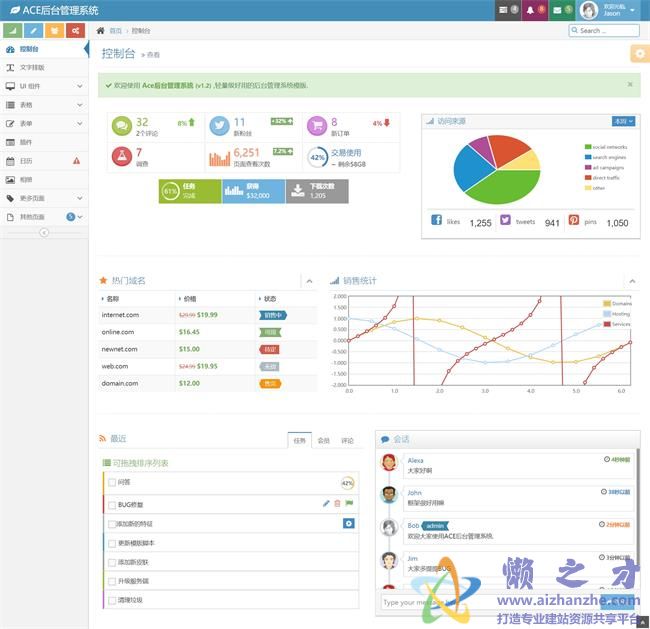Click the pencil edit icon on BUG修复 row
Image resolution: width=650 pixels, height=629 pixels.
coord(326,504)
